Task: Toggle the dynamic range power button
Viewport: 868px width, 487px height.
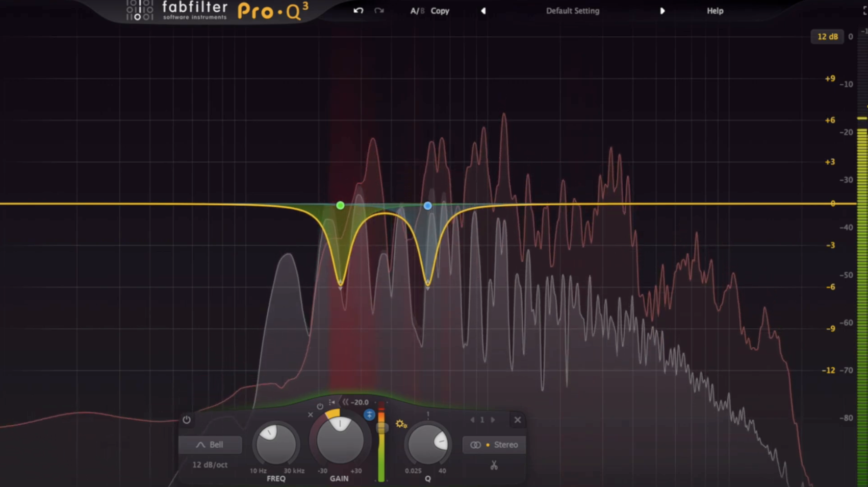Action: coord(320,406)
